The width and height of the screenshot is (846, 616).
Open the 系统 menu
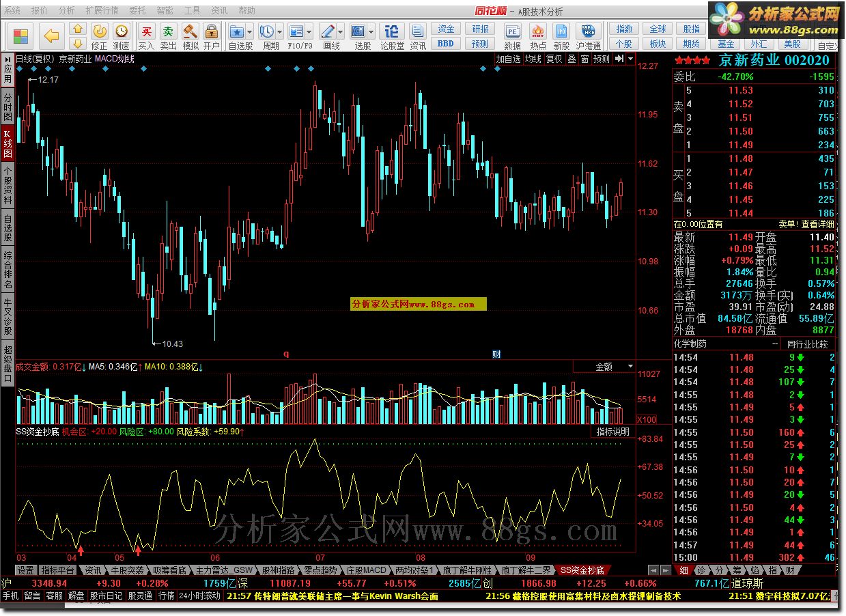12,11
